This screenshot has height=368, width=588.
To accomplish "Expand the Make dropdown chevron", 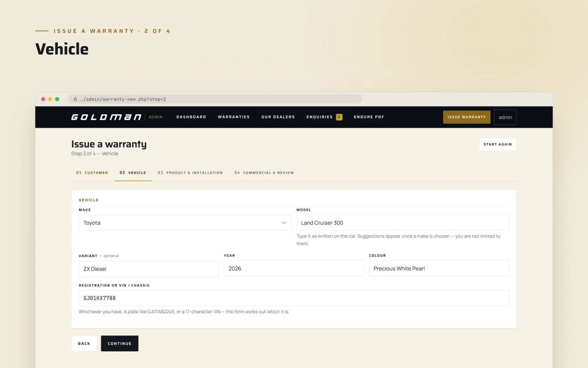I will pos(284,223).
